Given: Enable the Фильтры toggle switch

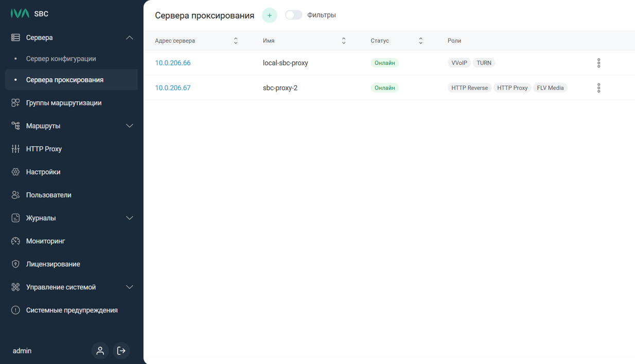Looking at the screenshot, I should coord(293,15).
